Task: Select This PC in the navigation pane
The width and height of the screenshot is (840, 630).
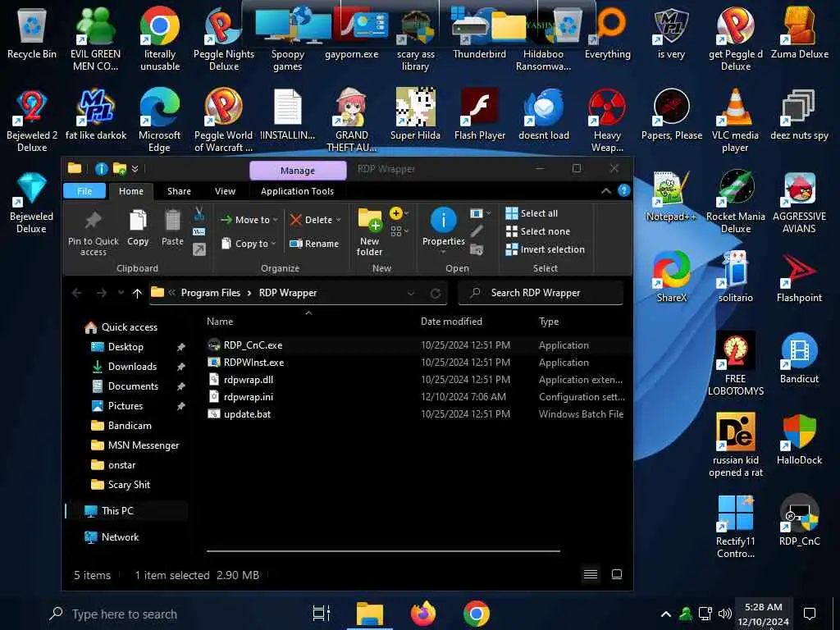Action: coord(117,511)
